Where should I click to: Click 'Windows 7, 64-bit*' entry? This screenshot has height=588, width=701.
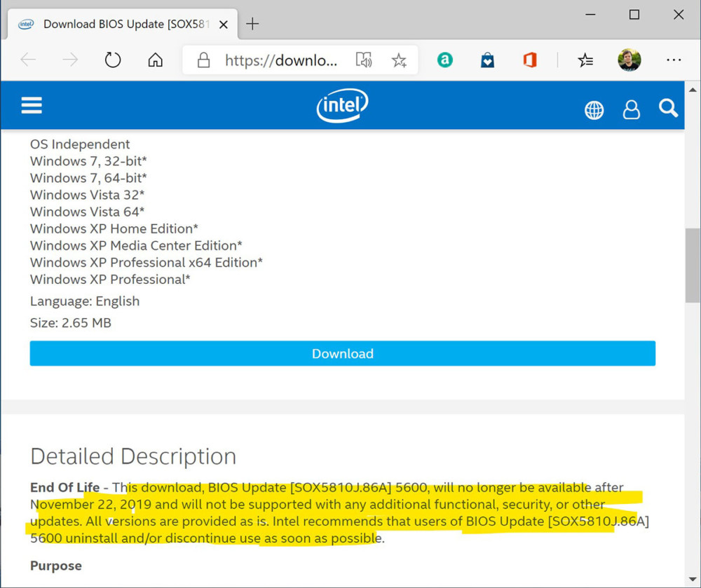[x=88, y=178]
